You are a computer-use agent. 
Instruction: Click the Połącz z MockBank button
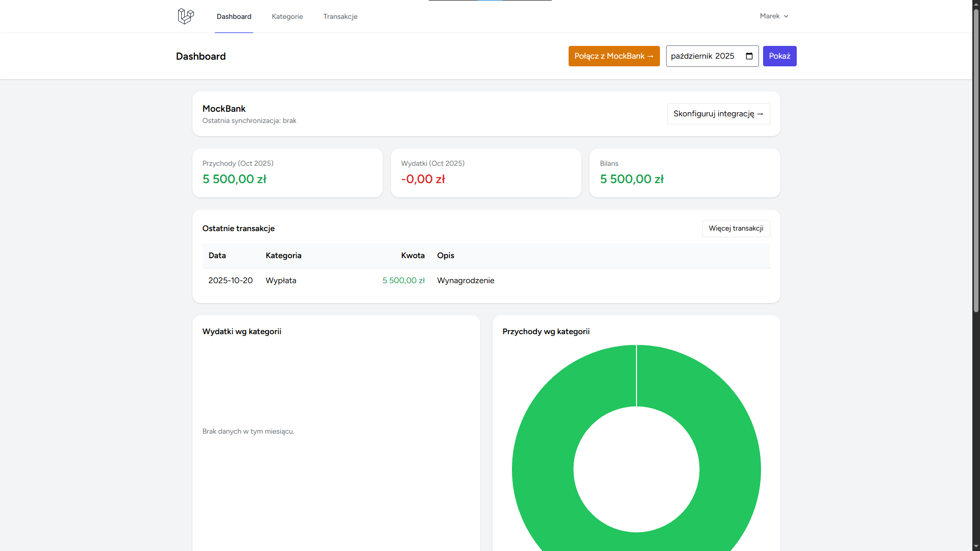coord(614,56)
